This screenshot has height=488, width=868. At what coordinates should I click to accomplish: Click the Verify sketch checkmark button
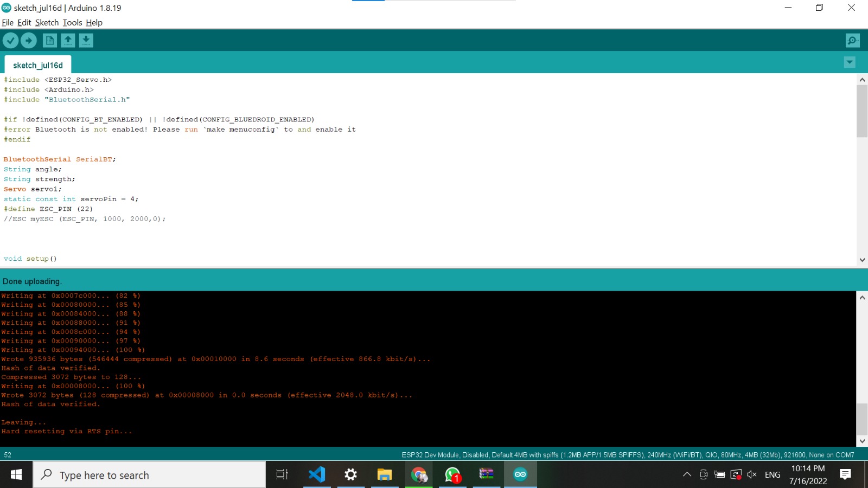10,40
